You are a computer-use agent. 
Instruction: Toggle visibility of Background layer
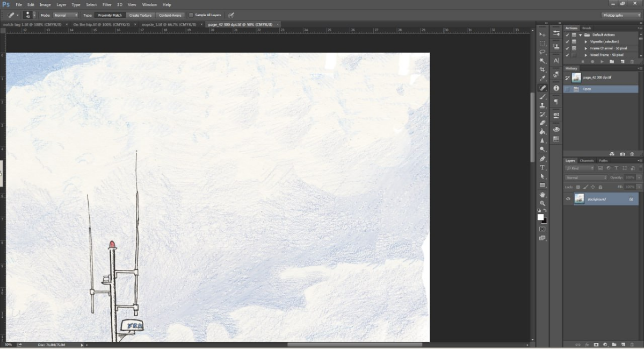(568, 199)
